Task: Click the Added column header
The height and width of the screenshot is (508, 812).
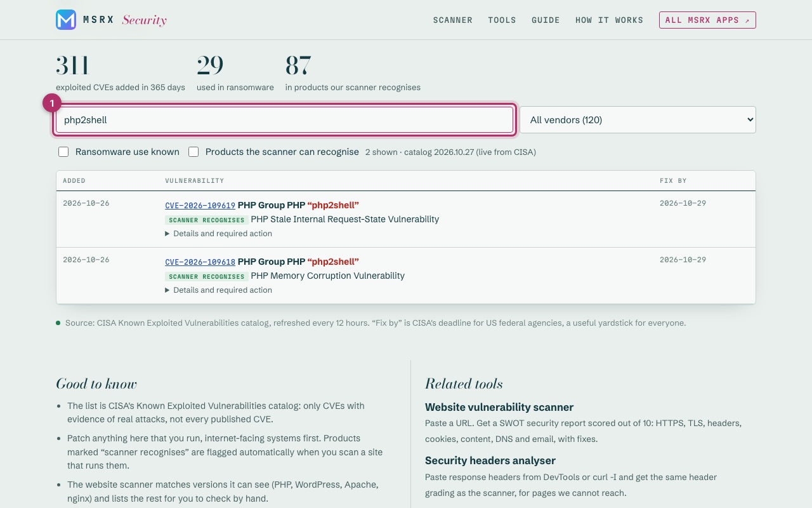Action: coord(74,181)
